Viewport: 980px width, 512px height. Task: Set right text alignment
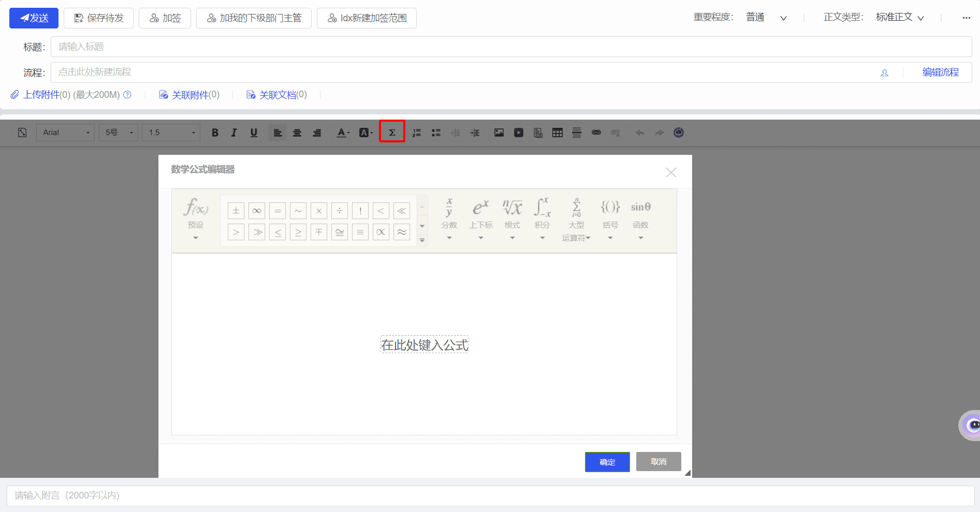coord(317,133)
